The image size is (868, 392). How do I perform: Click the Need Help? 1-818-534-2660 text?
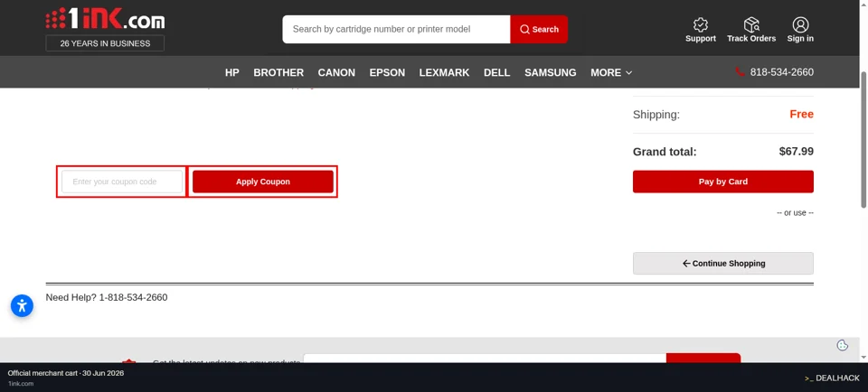107,297
